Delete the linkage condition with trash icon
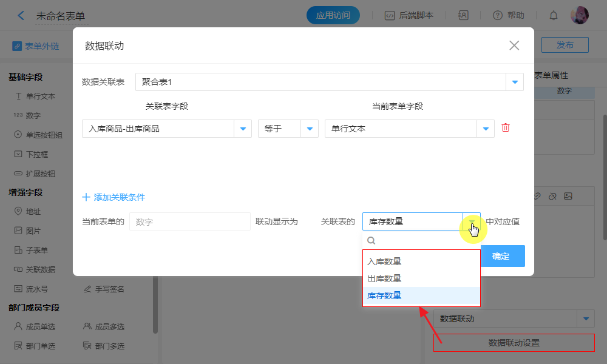Viewport: 607px width, 364px height. click(x=505, y=128)
